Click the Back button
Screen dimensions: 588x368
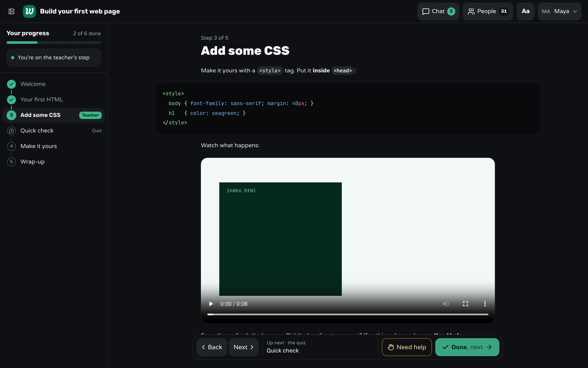coord(212,347)
